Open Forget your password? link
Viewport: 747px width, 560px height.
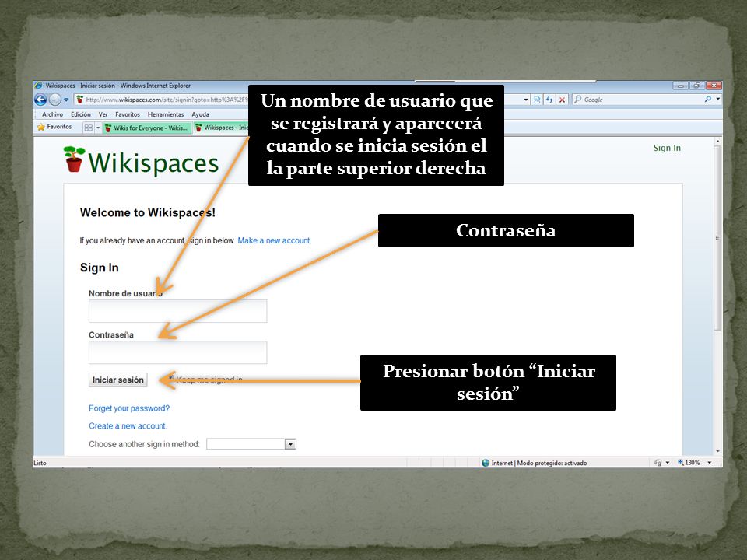pyautogui.click(x=129, y=408)
